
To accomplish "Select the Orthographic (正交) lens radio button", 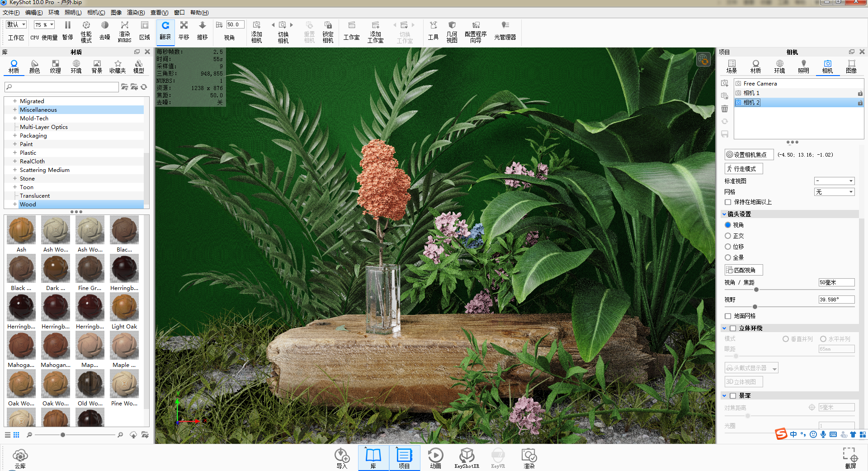I will pos(728,236).
